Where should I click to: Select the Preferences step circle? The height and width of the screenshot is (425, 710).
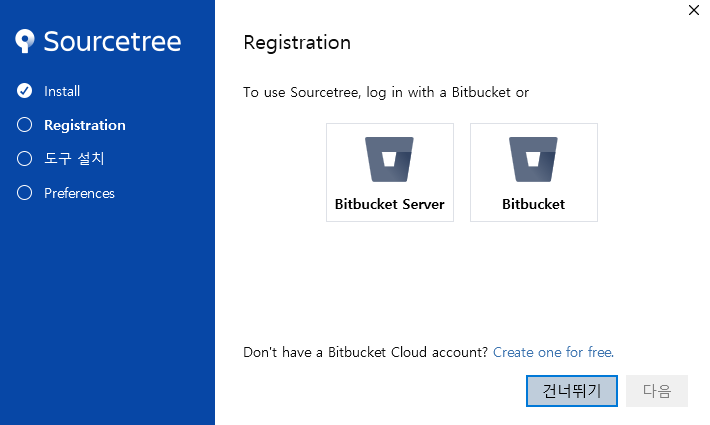coord(24,193)
